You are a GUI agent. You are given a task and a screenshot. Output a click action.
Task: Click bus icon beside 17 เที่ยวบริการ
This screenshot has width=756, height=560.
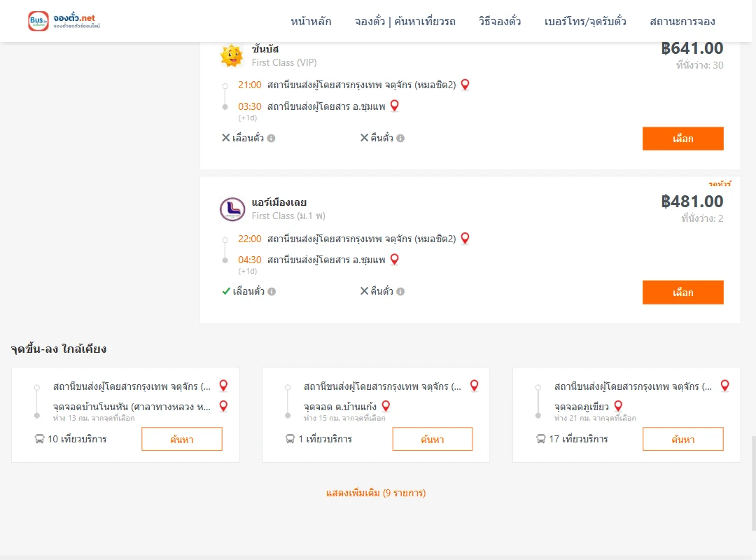tap(541, 439)
